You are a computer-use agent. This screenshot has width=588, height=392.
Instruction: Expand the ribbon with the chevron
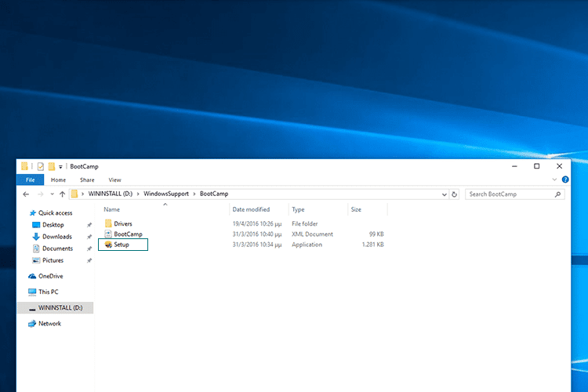tap(554, 180)
